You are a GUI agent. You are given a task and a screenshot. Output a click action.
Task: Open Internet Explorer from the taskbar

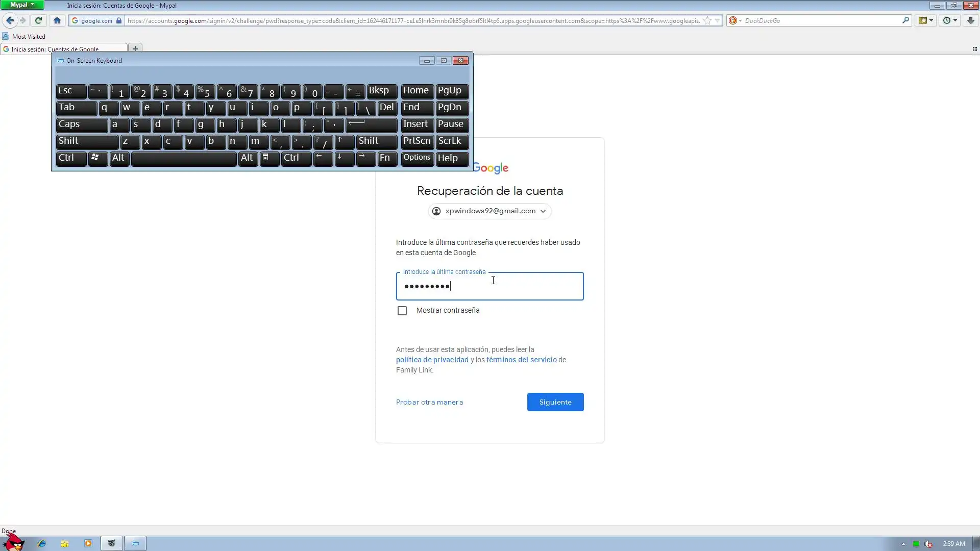pyautogui.click(x=42, y=543)
